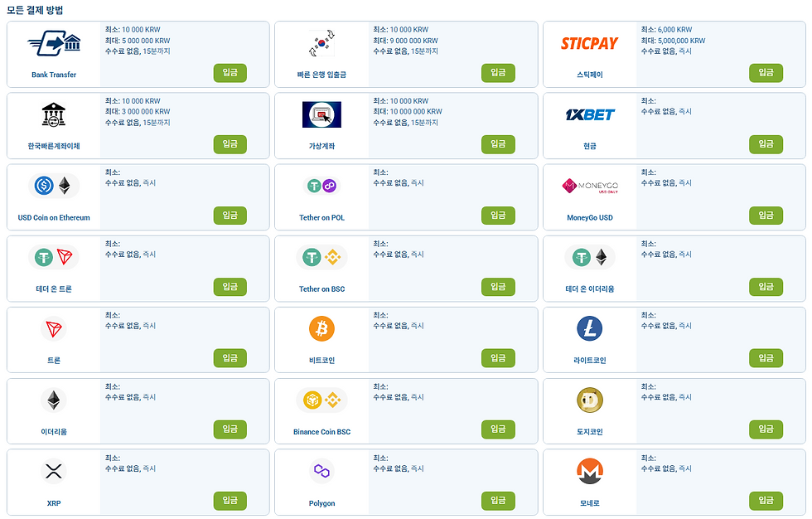Select the XRP logo icon
Image resolution: width=812 pixels, height=519 pixels.
(x=54, y=471)
